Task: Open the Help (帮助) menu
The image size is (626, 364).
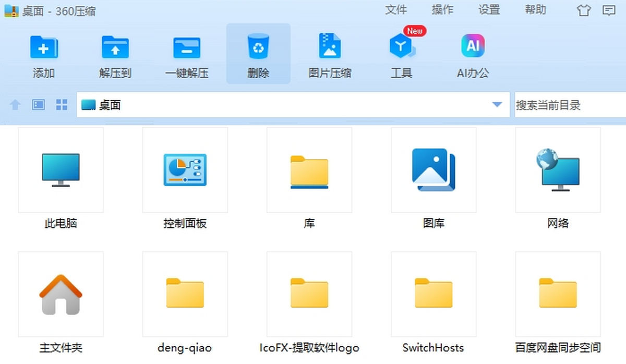Action: [x=535, y=10]
